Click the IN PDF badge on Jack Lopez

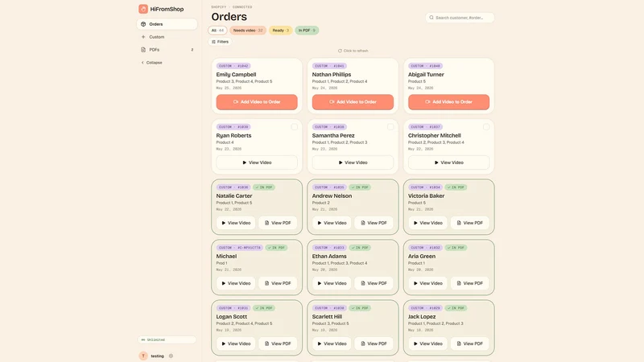(456, 308)
